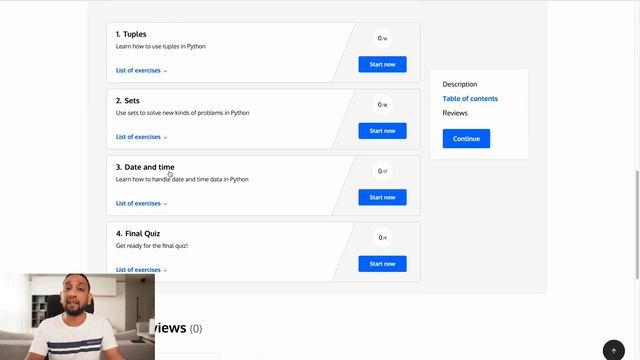This screenshot has width=640, height=360.
Task: Click 'Get ready for the final quiz!' text
Action: (152, 246)
